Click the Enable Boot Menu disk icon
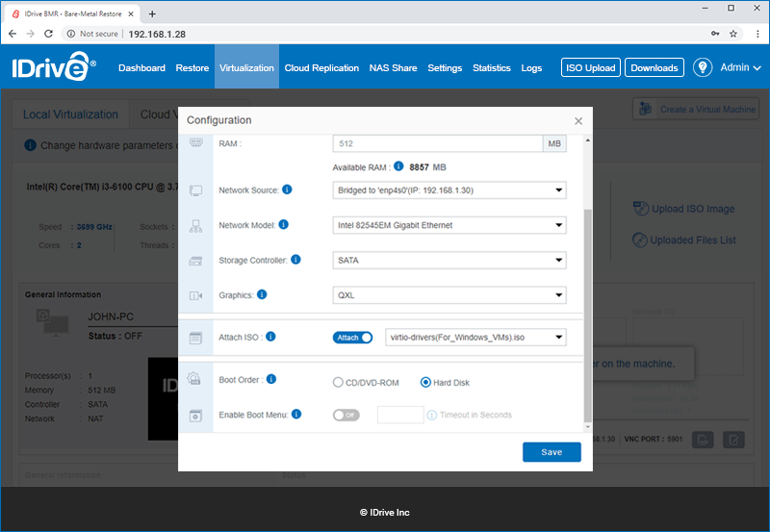770x532 pixels. [196, 416]
